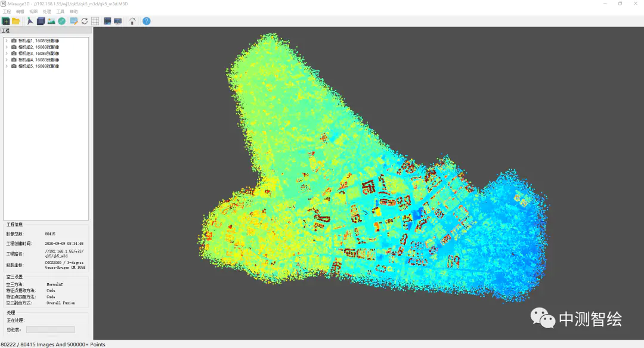Click the monitor display icon in toolbar
Image resolution: width=644 pixels, height=348 pixels.
[x=117, y=21]
